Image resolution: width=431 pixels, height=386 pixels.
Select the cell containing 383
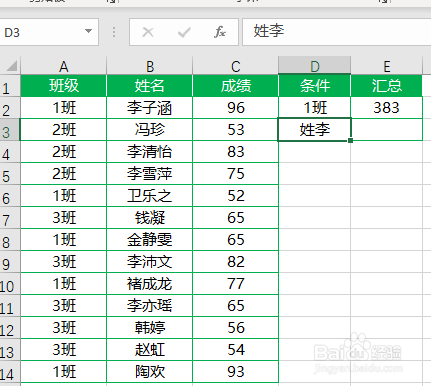click(x=386, y=108)
